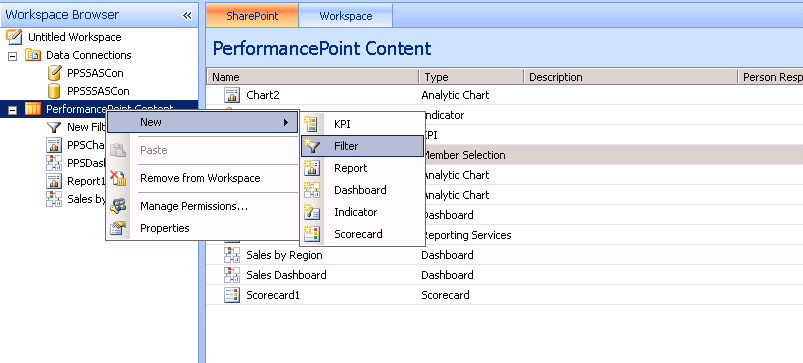The height and width of the screenshot is (363, 803).
Task: Select the Scorecard1 list row
Action: point(504,294)
